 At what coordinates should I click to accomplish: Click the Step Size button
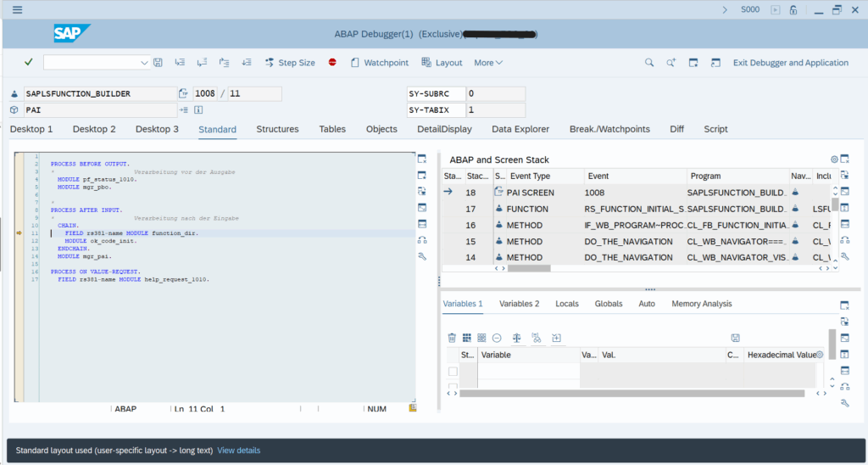290,63
